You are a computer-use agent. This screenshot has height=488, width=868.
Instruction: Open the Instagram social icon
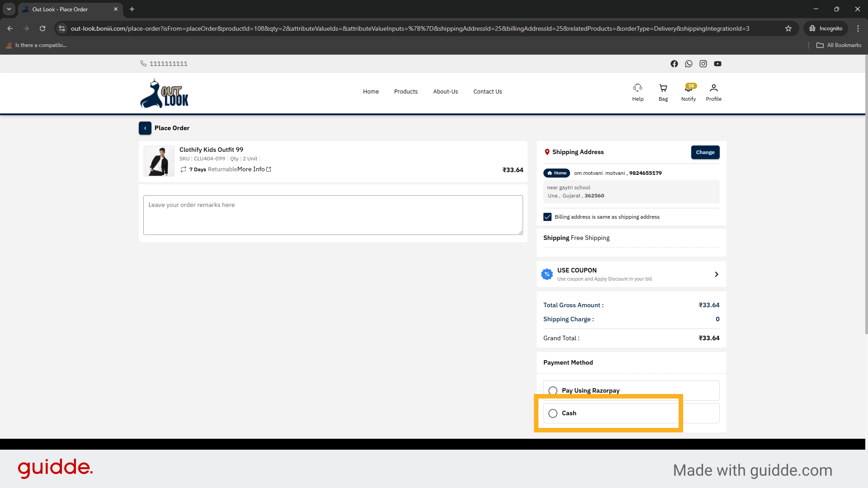tap(703, 64)
